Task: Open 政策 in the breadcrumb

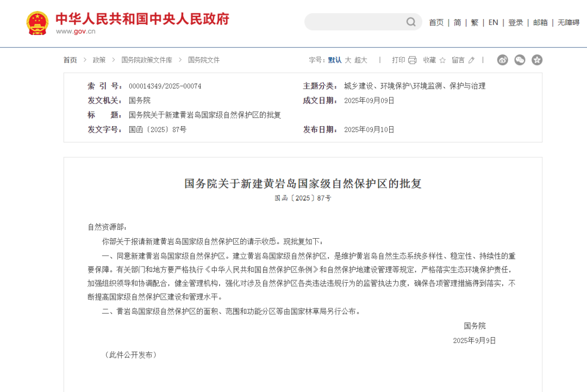Action: [x=99, y=60]
